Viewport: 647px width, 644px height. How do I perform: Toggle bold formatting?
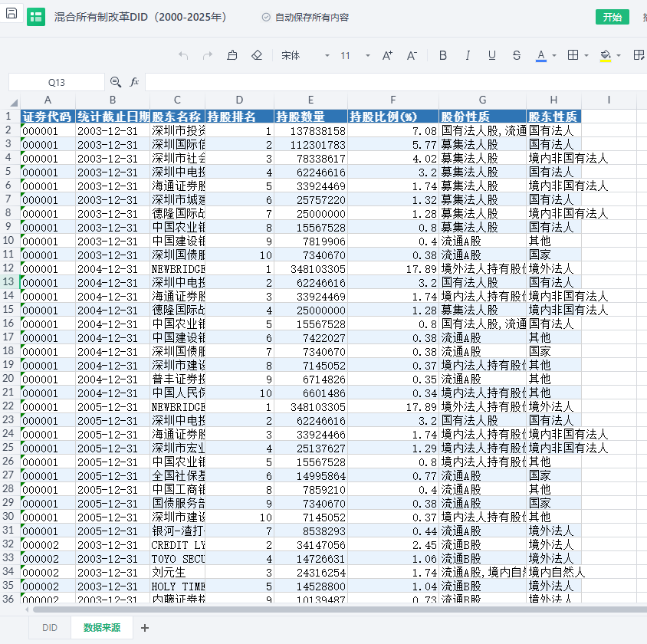pyautogui.click(x=442, y=55)
